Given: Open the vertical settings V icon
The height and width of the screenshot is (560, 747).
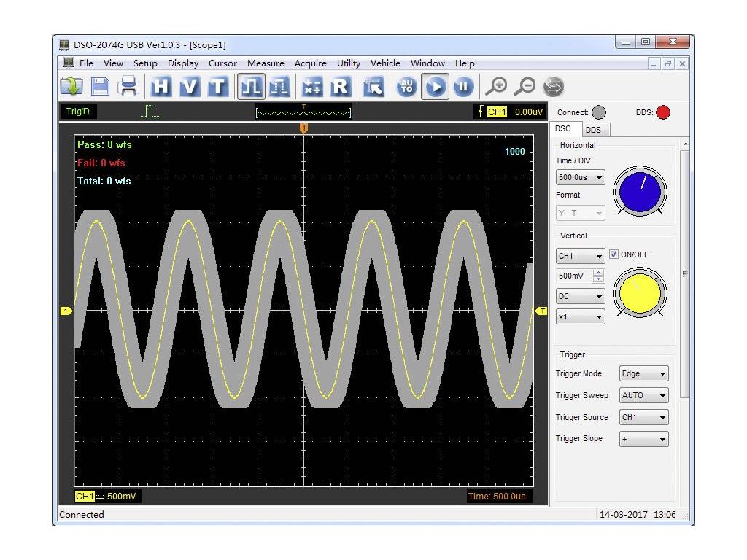Looking at the screenshot, I should click(x=189, y=87).
